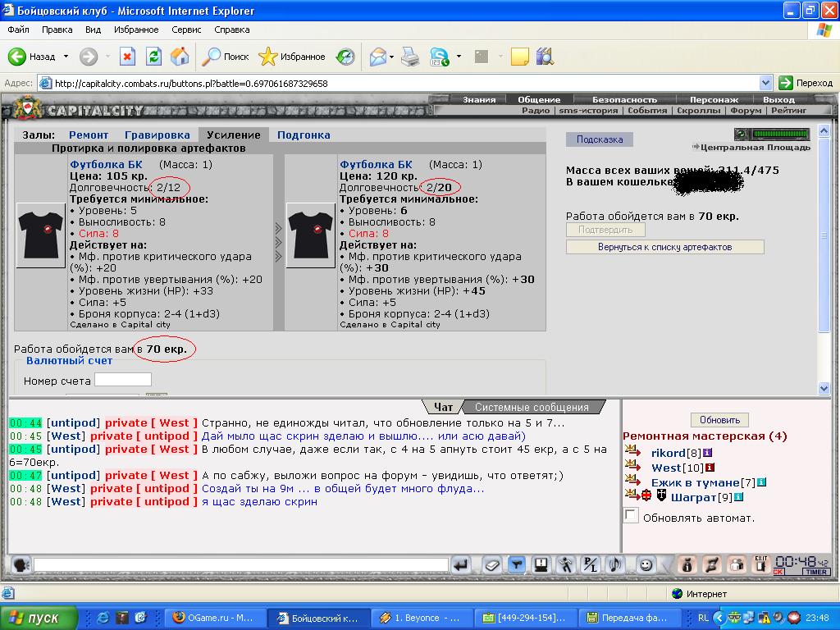
Task: Click the left Футболка БК item title
Action: [106, 164]
